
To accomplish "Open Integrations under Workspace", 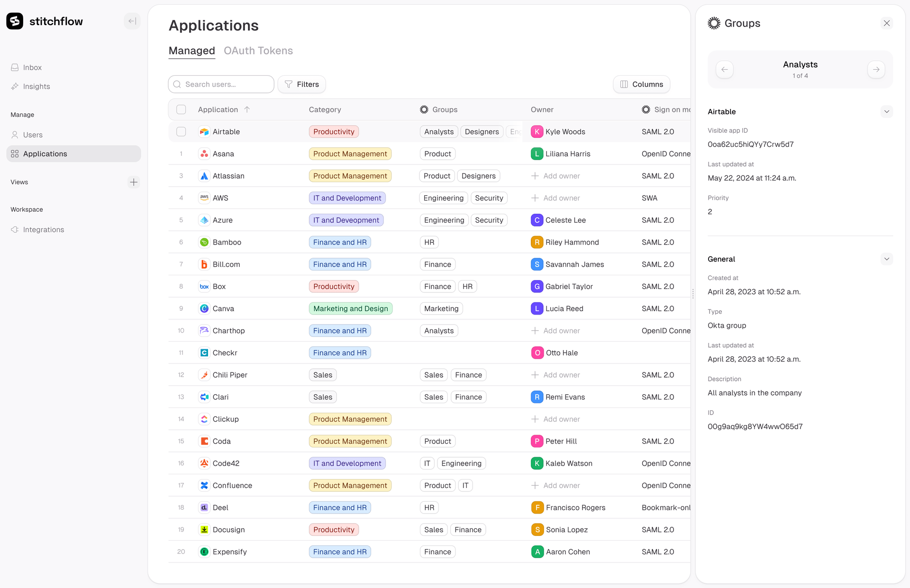I will click(43, 229).
